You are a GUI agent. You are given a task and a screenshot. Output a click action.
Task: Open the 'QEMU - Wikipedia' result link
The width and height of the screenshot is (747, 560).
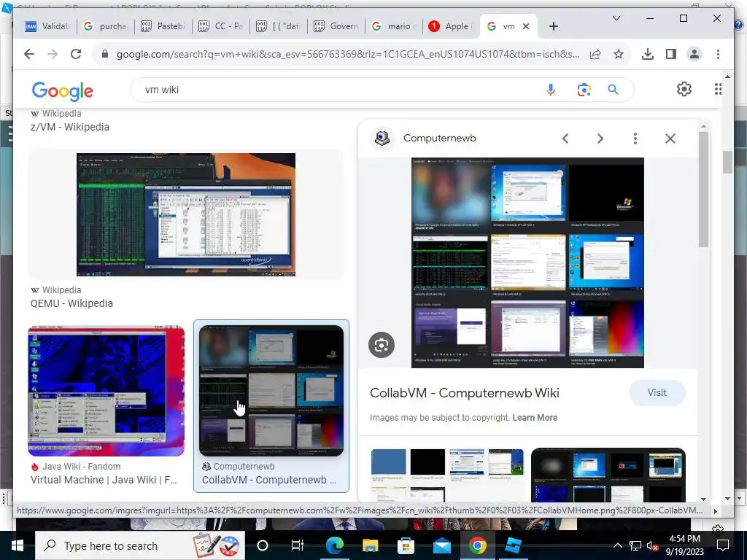(x=72, y=304)
